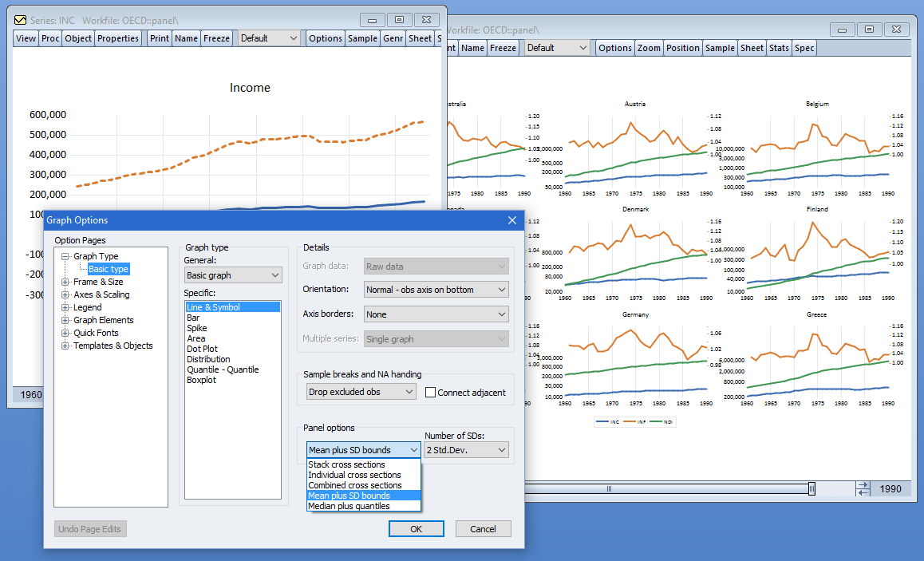Open the Orientation dropdown
The width and height of the screenshot is (924, 561).
[436, 290]
